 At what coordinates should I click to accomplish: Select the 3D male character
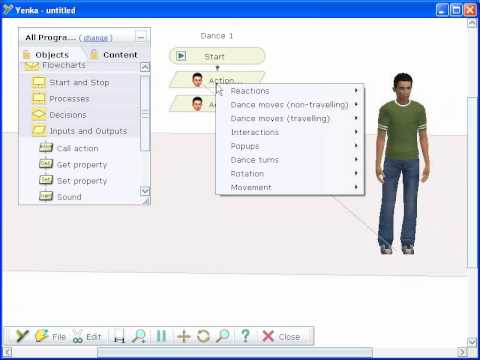(402, 163)
